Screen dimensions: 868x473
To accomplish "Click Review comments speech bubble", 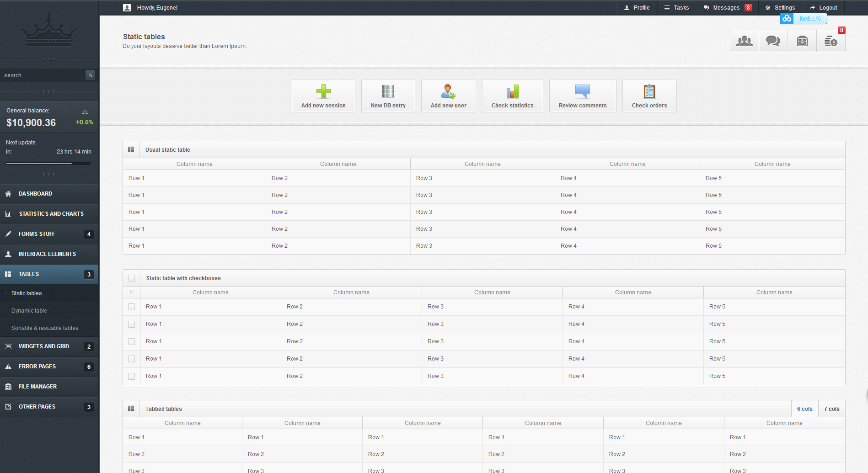I will coord(583,91).
